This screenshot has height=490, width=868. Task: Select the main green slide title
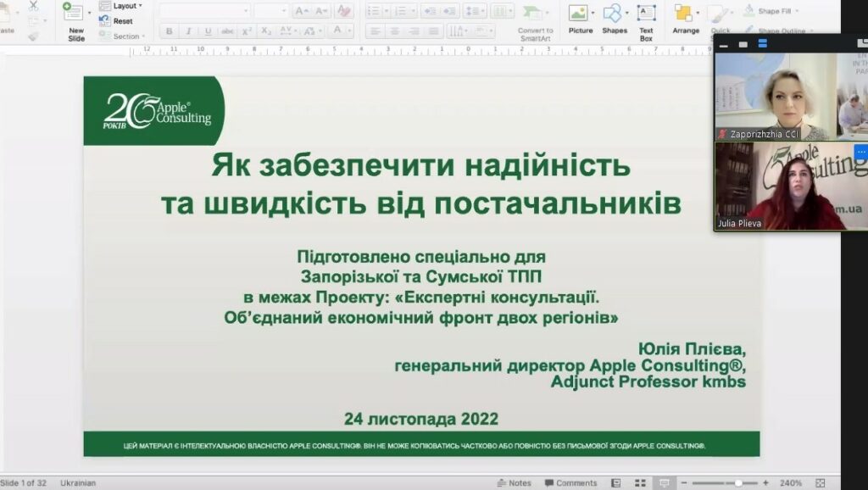tap(420, 184)
